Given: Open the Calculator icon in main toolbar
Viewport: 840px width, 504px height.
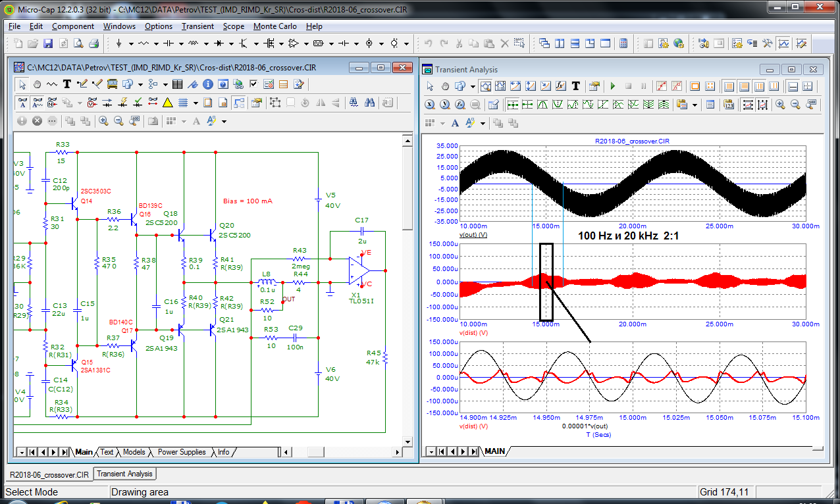Looking at the screenshot, I should tap(623, 44).
